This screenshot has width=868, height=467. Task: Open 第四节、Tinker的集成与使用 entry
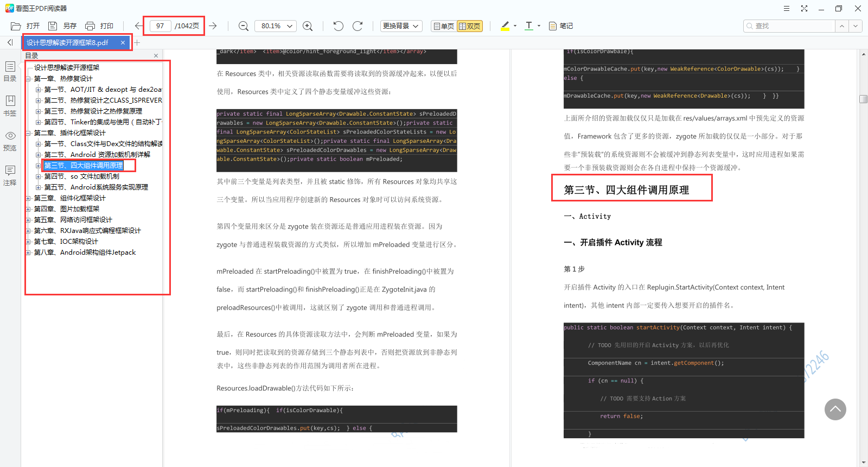[x=103, y=122]
